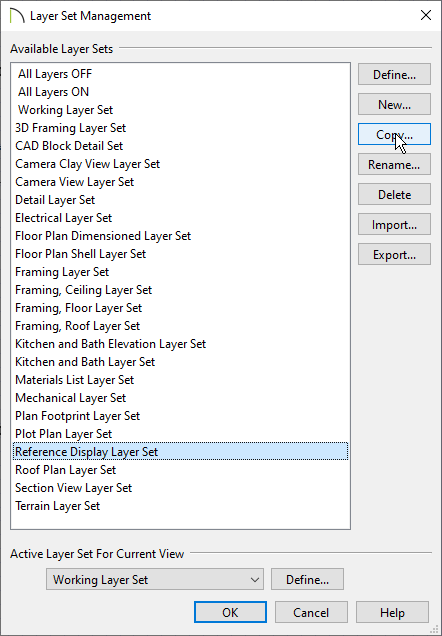Confirm the dialog with OK
Viewport: 442px width, 636px height.
[x=230, y=612]
